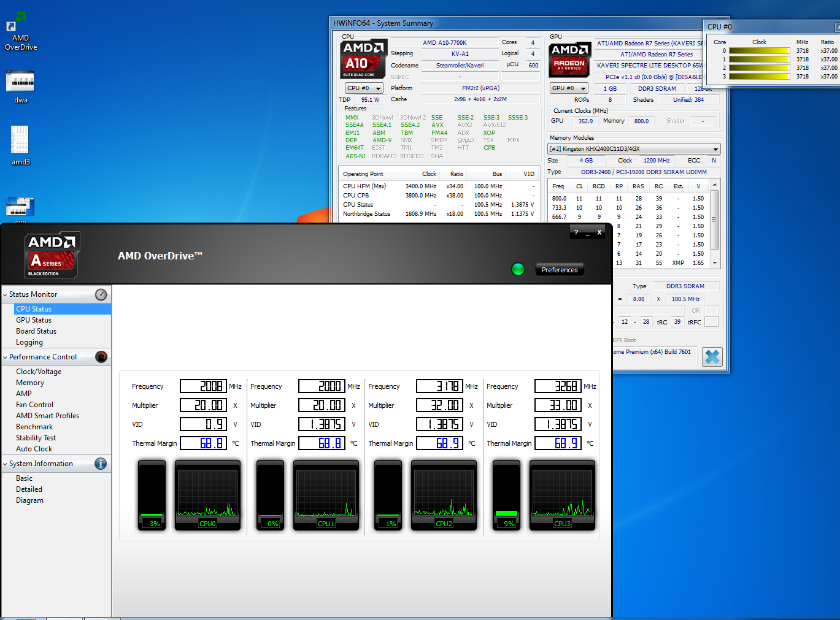Click the CPU #0 window title bar

click(x=770, y=27)
